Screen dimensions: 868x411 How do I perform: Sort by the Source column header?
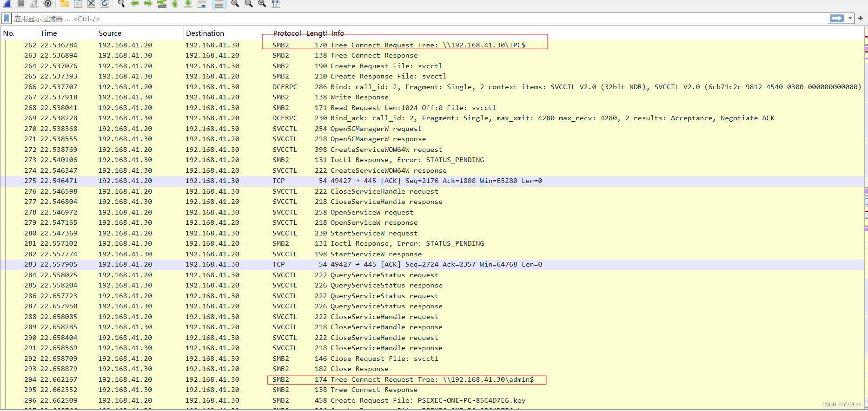(139, 33)
